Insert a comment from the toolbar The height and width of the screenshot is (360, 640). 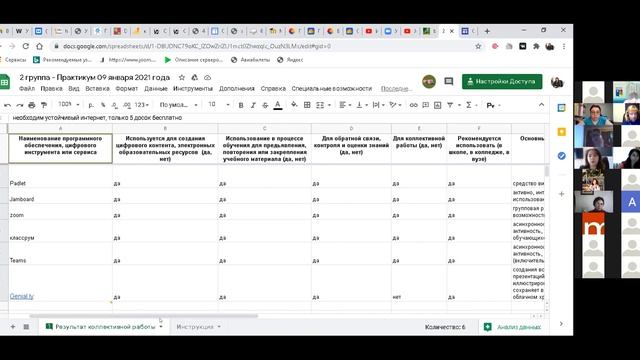click(425, 105)
